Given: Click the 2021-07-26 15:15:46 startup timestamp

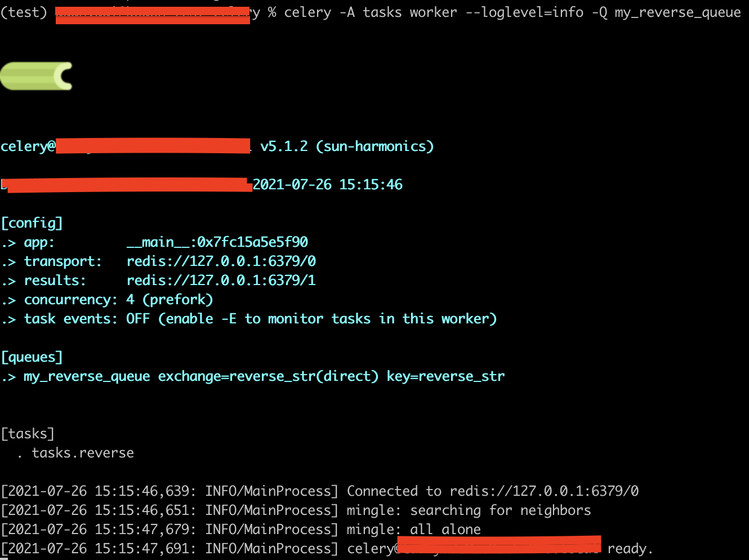Looking at the screenshot, I should click(328, 184).
